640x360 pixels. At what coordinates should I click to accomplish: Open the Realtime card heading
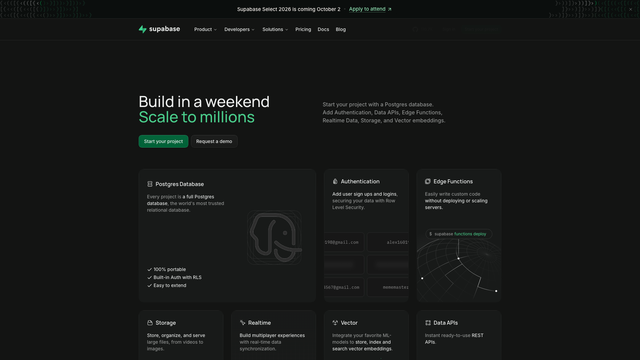point(259,322)
